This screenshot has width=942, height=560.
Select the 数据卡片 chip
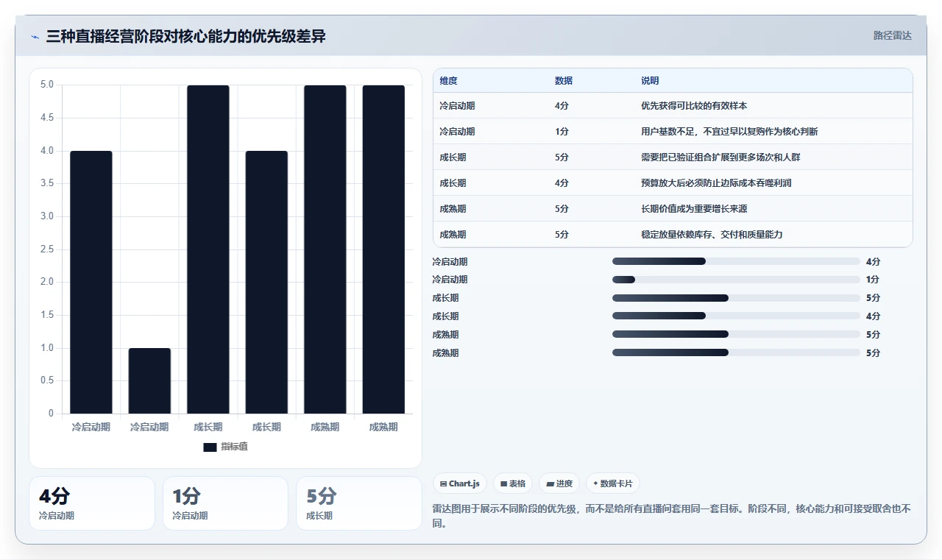coord(613,483)
